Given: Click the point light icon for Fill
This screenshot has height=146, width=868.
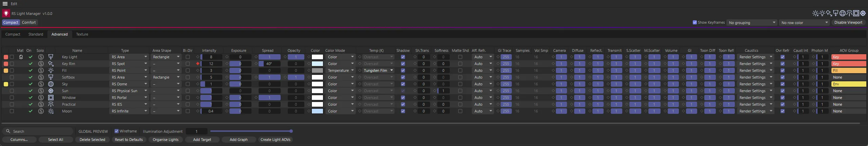Looking at the screenshot, I should tap(51, 70).
